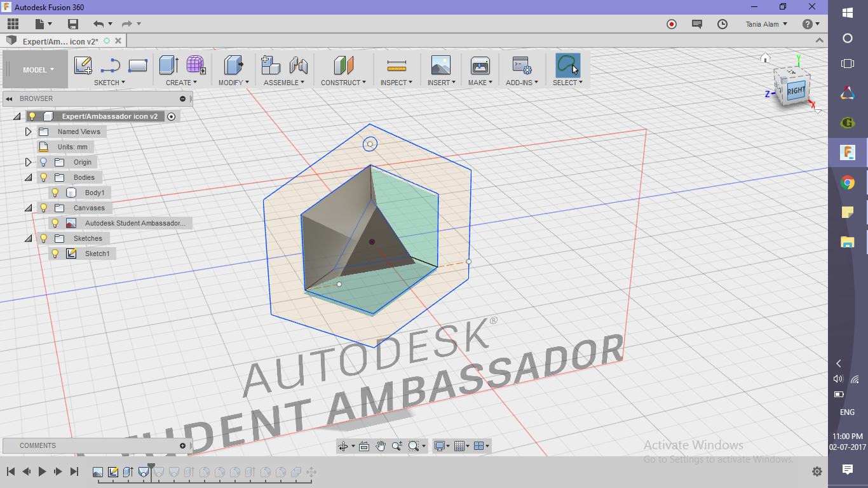The image size is (868, 488).
Task: Click the 3D Print make icon
Action: (480, 65)
